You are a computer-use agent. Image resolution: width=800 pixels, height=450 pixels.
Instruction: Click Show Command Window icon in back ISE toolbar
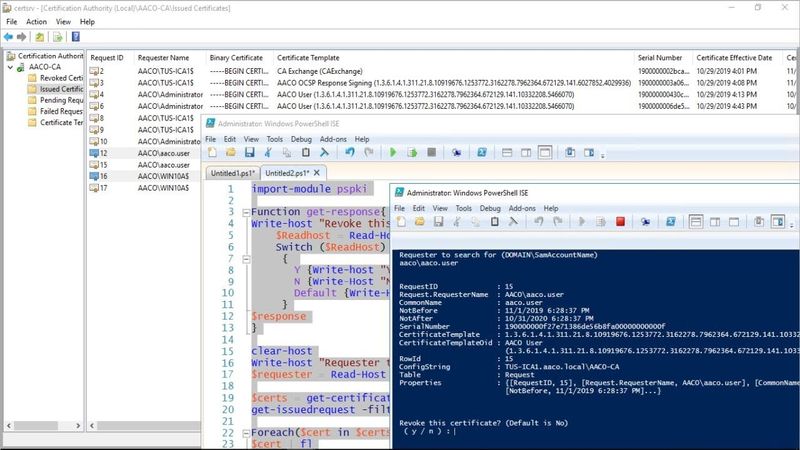tap(570, 153)
